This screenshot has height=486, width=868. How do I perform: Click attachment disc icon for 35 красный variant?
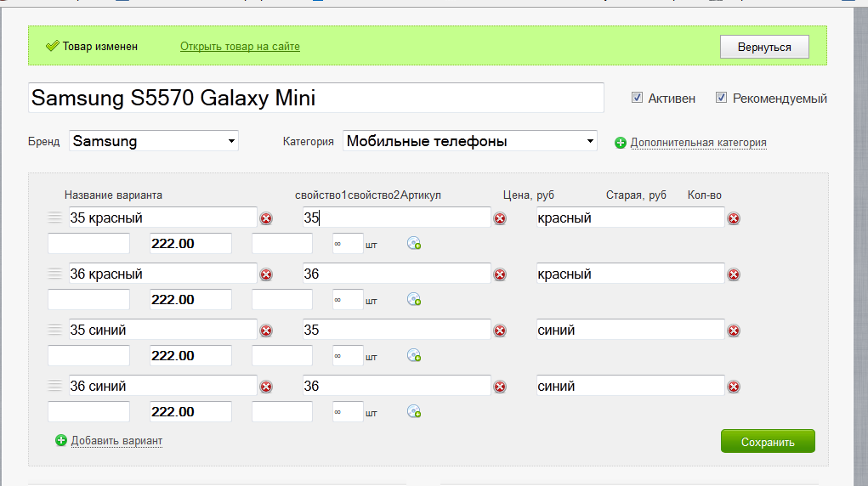tap(414, 244)
